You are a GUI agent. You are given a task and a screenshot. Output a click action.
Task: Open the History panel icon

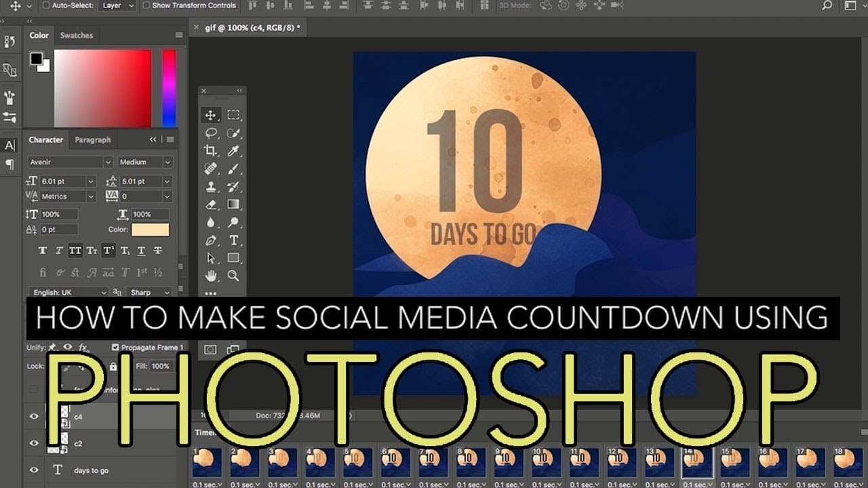click(9, 42)
